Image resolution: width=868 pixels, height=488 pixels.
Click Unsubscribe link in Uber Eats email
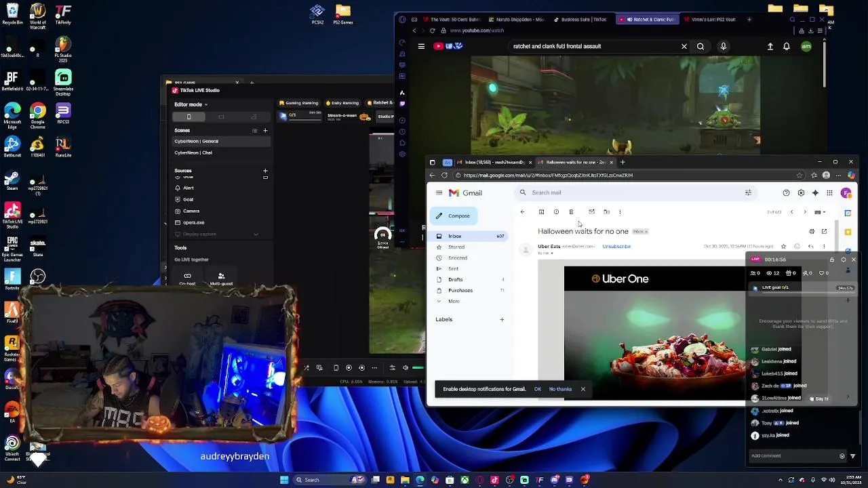tap(616, 247)
